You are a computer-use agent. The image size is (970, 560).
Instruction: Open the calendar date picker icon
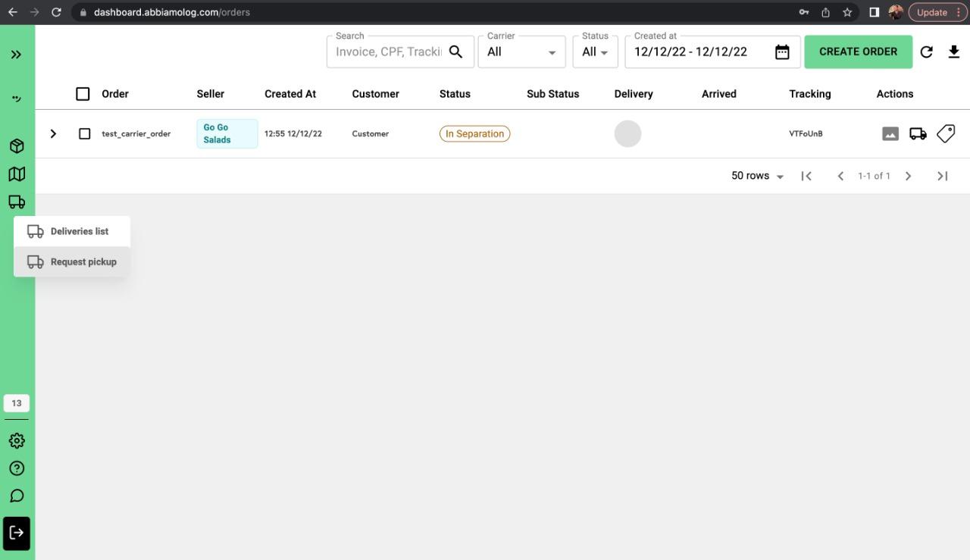782,52
